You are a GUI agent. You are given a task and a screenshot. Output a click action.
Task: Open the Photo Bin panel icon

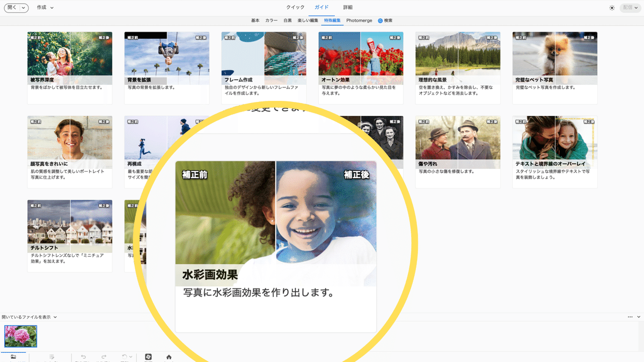pos(13,357)
